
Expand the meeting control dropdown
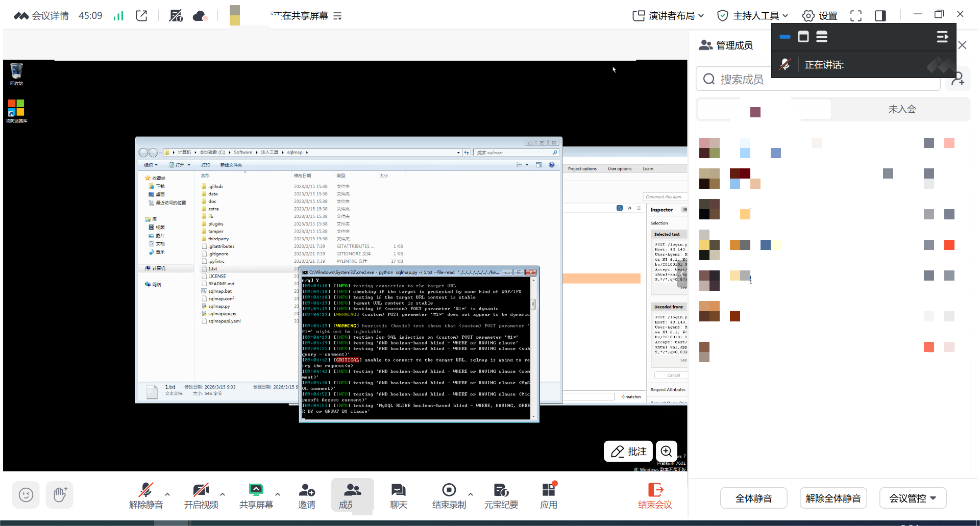913,498
